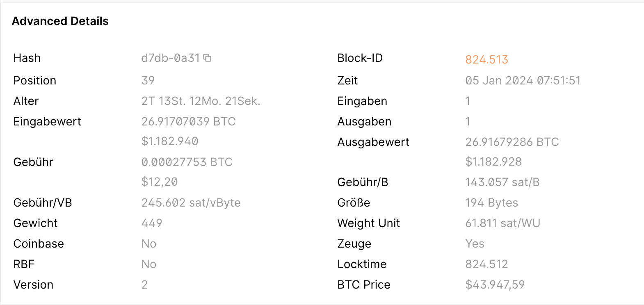Click the Ausgabewert amount 26.91679286 BTC
Viewport: 644px width, 305px height.
pyautogui.click(x=512, y=142)
